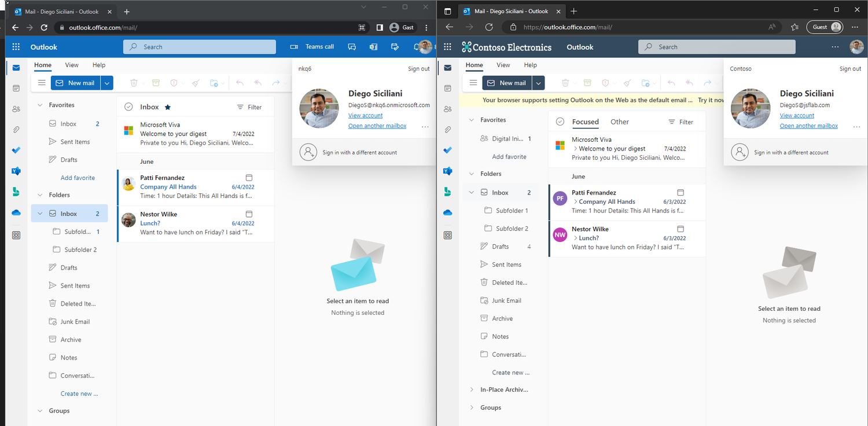Collapse the Favorites section in left Outlook
This screenshot has height=426, width=868.
pos(40,105)
